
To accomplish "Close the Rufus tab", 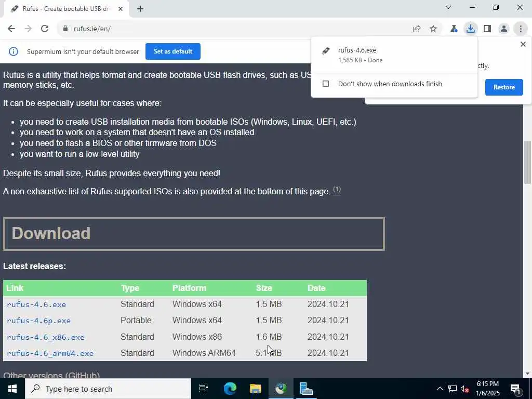I will pyautogui.click(x=120, y=9).
